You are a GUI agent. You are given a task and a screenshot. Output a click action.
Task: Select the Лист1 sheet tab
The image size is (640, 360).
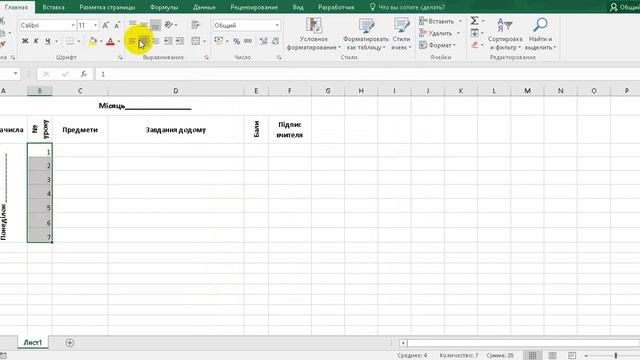coord(33,342)
